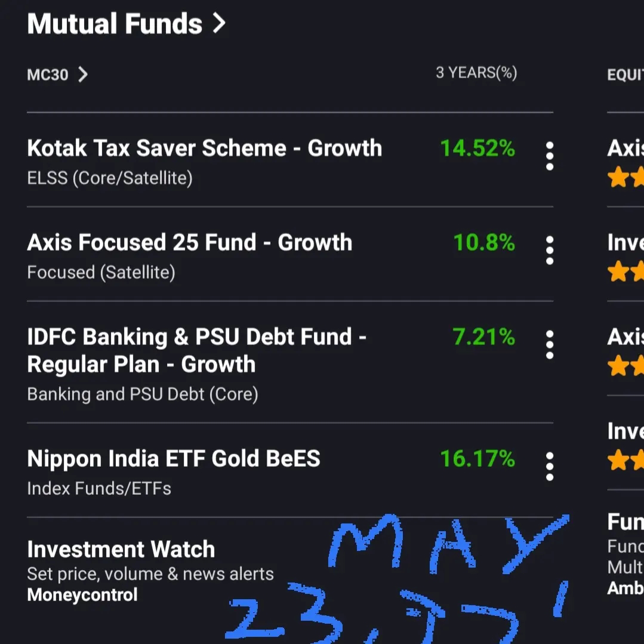
Task: Click the chevron arrow beside MC30
Action: (83, 75)
